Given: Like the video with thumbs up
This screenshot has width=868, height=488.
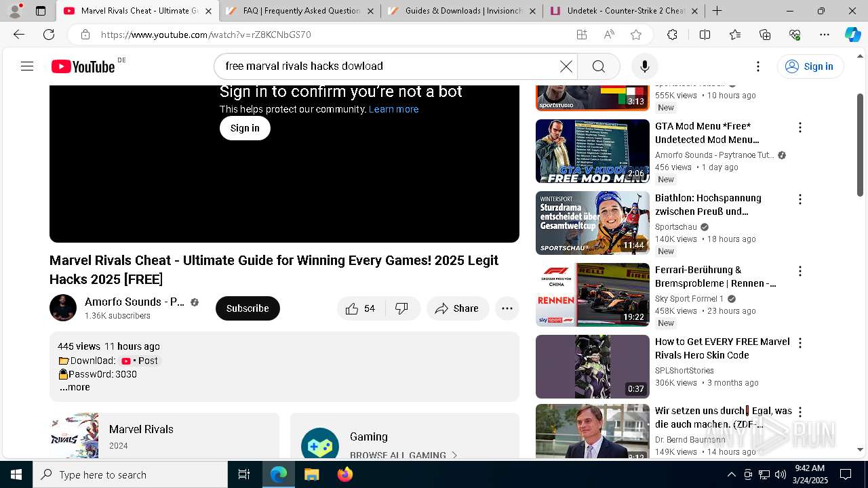Looking at the screenshot, I should (361, 308).
